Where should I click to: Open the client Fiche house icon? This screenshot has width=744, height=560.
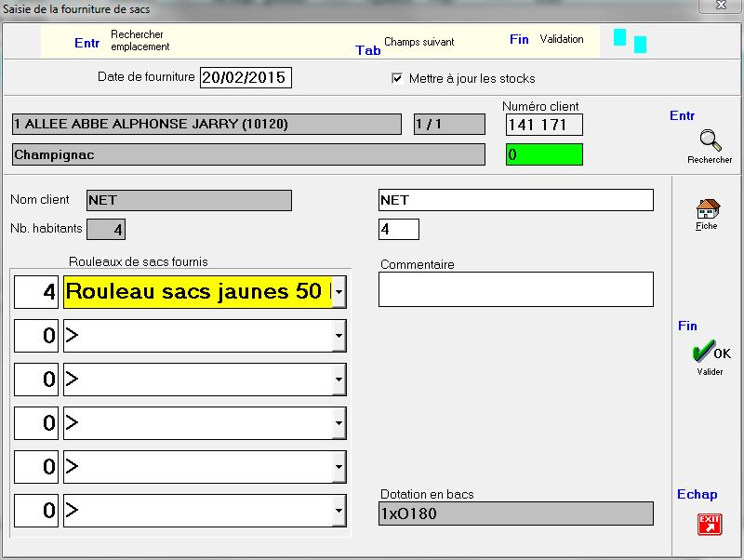pos(707,208)
